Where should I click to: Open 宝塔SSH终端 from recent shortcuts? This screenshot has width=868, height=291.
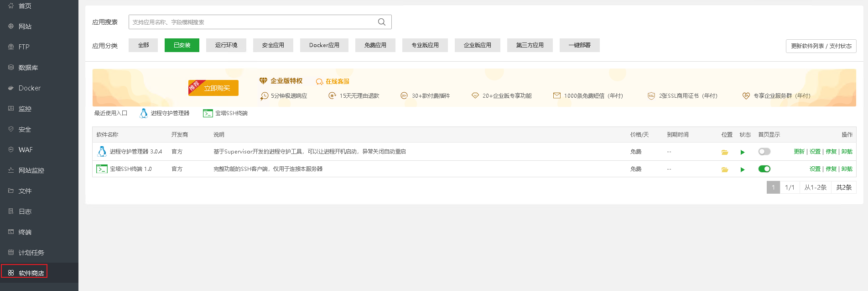226,113
